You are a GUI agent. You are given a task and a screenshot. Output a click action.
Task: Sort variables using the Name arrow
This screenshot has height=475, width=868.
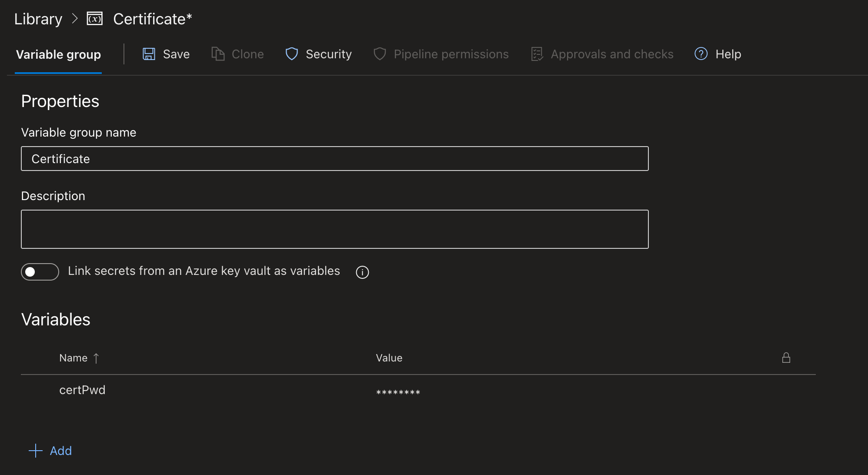pyautogui.click(x=96, y=358)
